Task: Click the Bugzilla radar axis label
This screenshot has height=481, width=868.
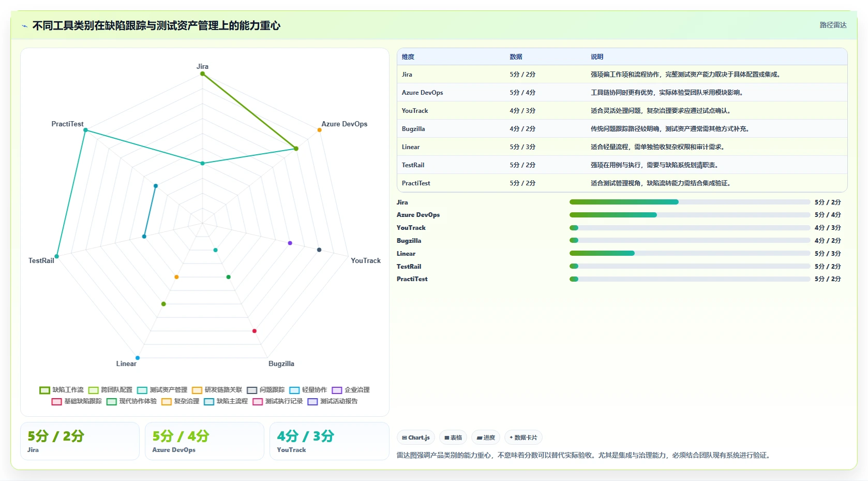Action: tap(281, 363)
